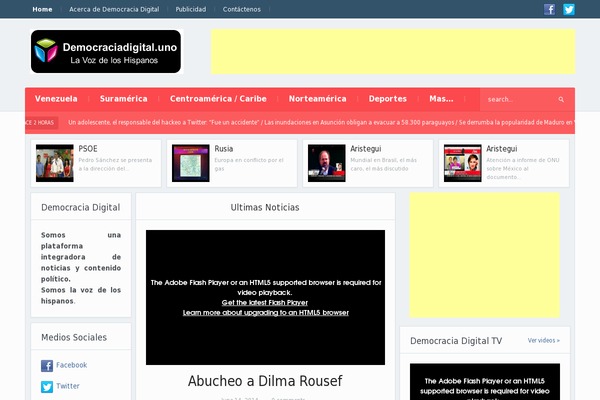This screenshot has height=400, width=600.
Task: Open Acerca de Democracia Digital page
Action: [x=114, y=9]
